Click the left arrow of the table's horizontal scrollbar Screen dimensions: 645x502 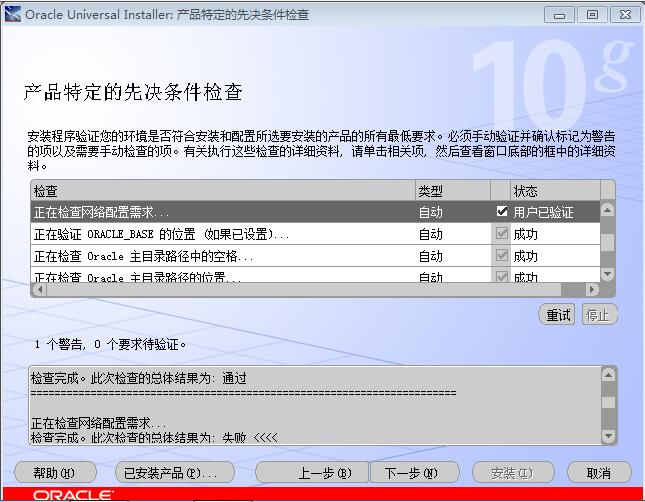39,290
